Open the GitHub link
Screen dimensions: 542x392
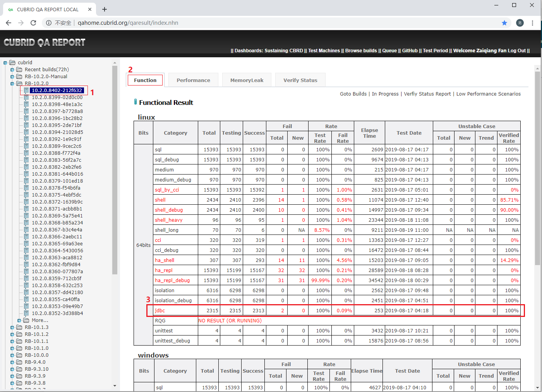pos(410,51)
